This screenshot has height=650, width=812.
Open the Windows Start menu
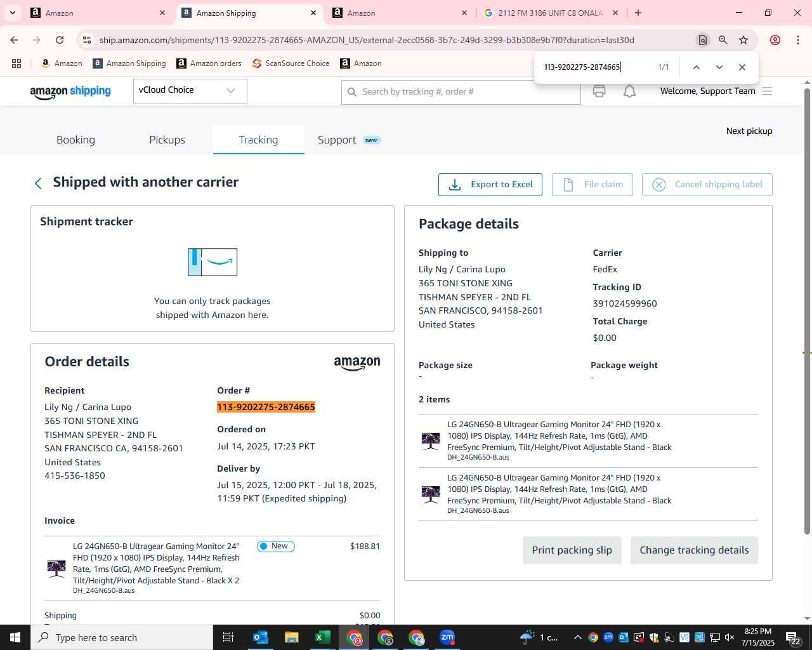point(15,637)
